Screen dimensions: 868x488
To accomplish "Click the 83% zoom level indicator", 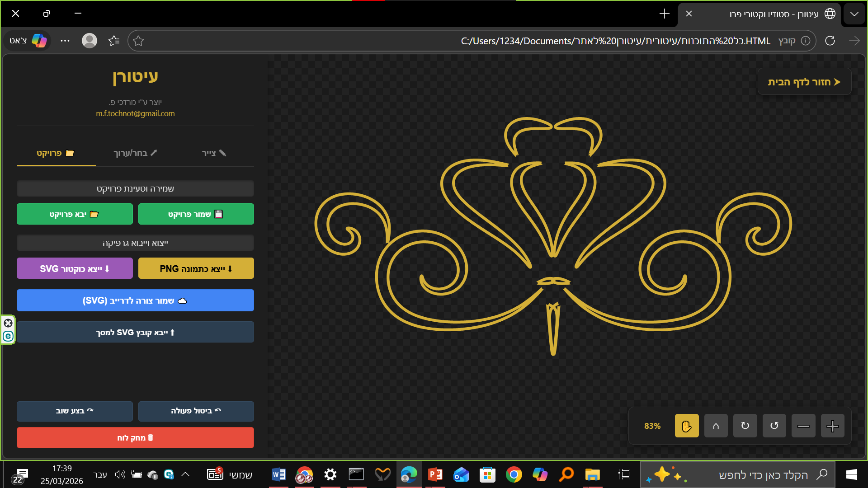I will pos(652,426).
